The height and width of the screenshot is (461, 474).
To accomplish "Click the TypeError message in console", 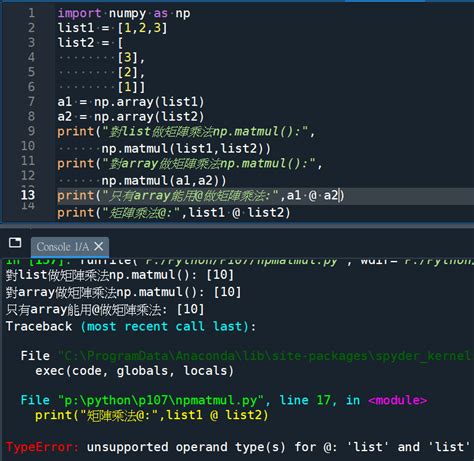I will click(x=238, y=447).
